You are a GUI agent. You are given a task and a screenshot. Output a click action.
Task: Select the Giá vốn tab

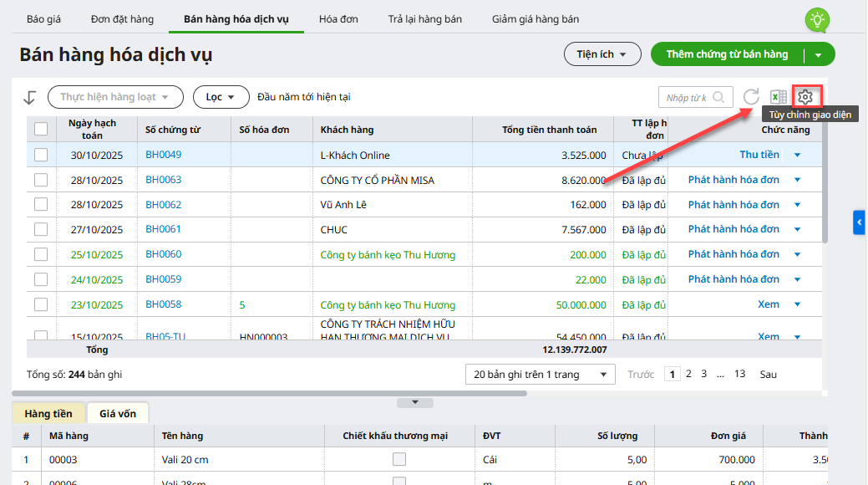click(118, 412)
